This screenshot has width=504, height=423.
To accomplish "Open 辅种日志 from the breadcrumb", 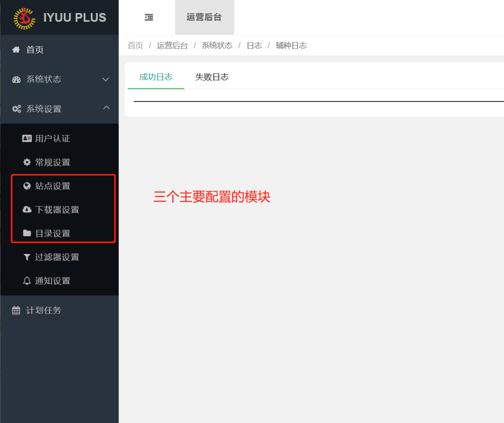I will pyautogui.click(x=291, y=45).
